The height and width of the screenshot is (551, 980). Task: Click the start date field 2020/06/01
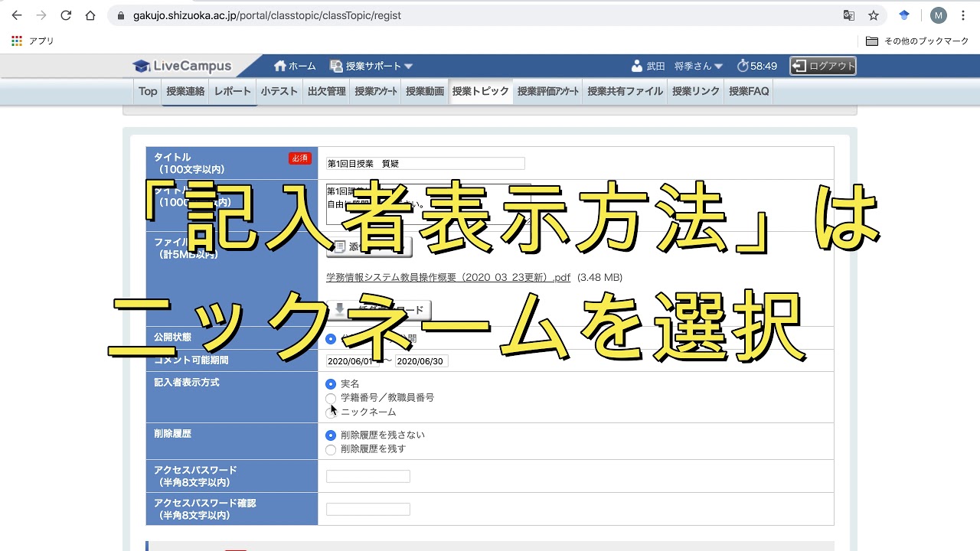point(352,361)
